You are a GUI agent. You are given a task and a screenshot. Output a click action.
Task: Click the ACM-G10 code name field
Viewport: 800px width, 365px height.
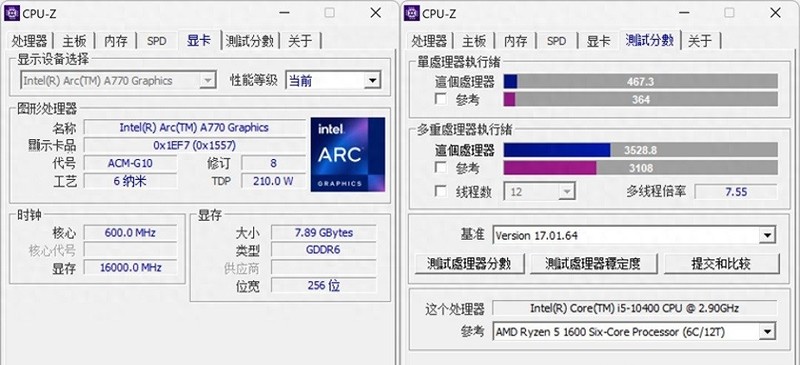pos(131,163)
